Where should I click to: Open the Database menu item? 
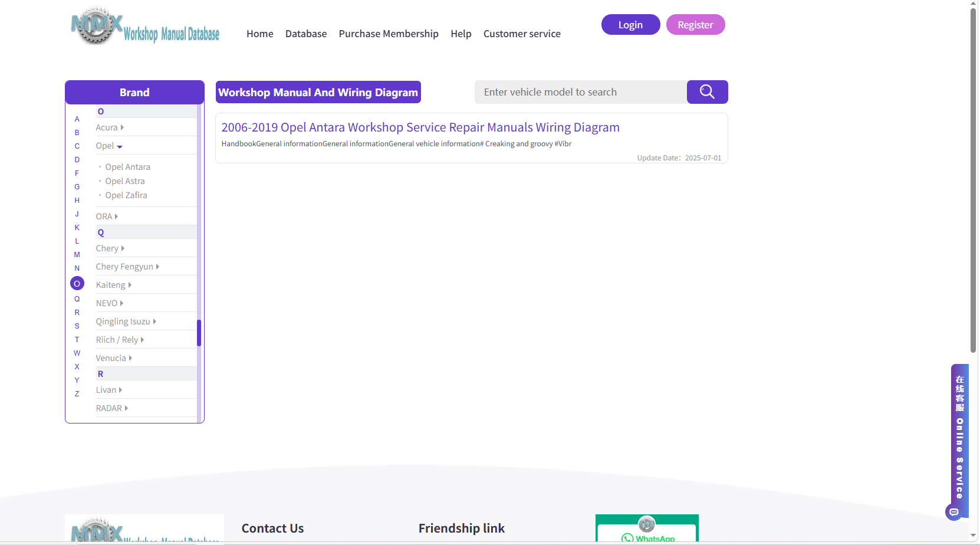pos(306,34)
